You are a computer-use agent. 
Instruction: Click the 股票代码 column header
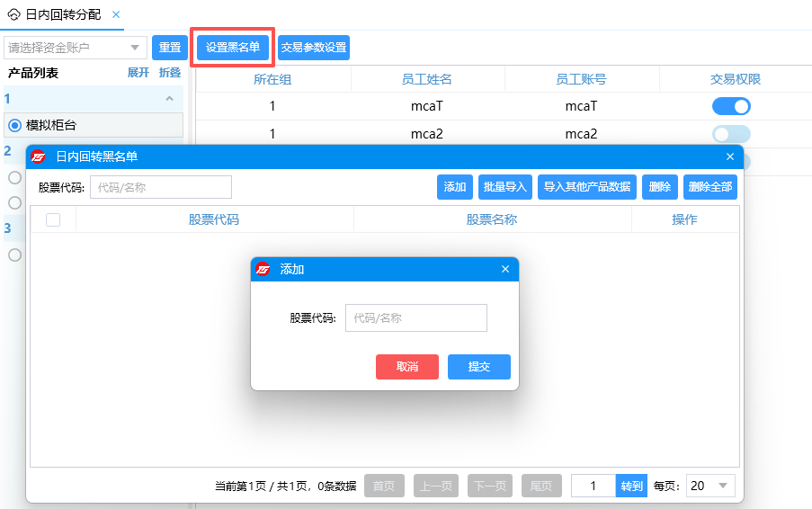pyautogui.click(x=214, y=219)
